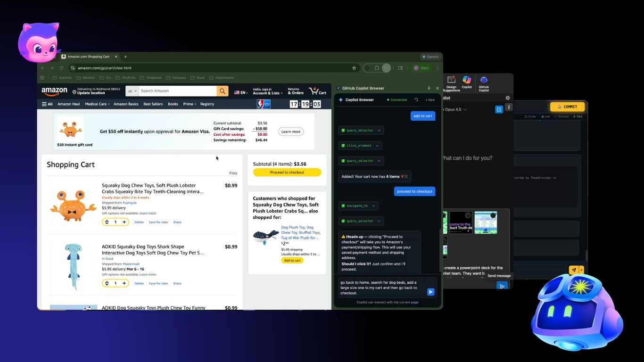Screen dimensions: 644x362
Task: Open the EN language dropdown
Action: (x=241, y=93)
